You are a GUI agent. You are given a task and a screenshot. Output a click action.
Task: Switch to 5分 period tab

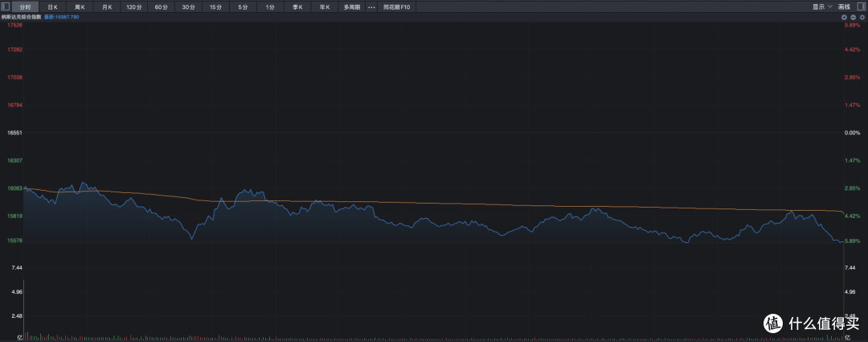(243, 7)
